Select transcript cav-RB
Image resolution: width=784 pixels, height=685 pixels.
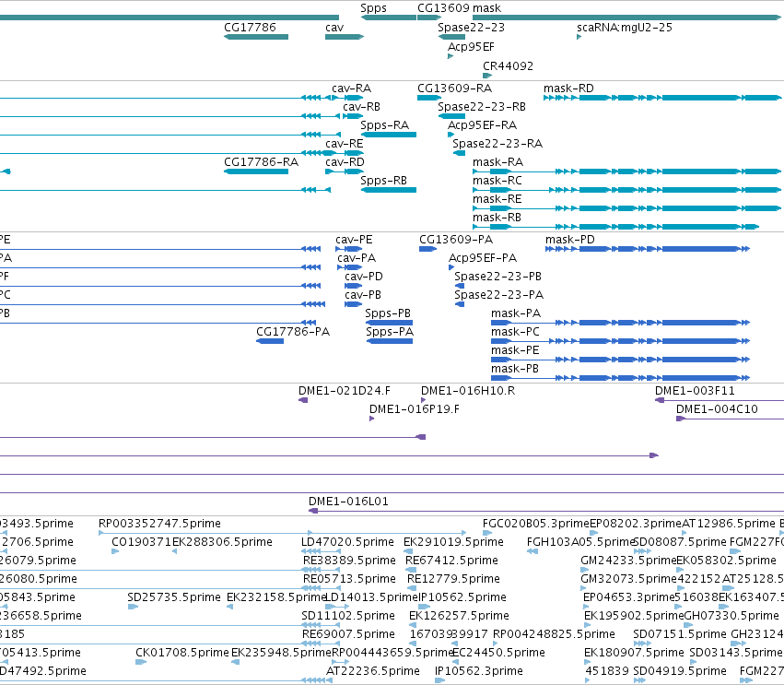pyautogui.click(x=361, y=107)
